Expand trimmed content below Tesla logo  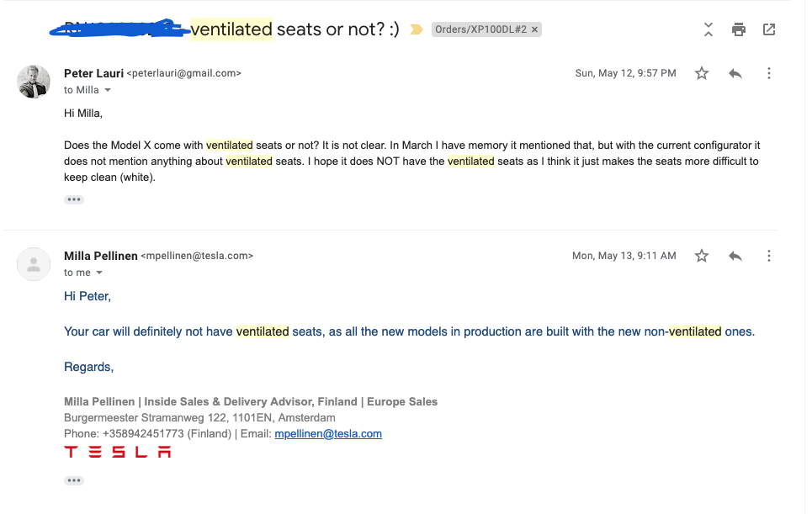74,480
